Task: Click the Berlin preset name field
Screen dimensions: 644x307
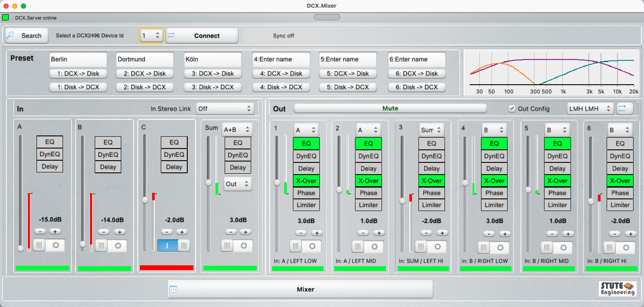Action: pos(78,59)
